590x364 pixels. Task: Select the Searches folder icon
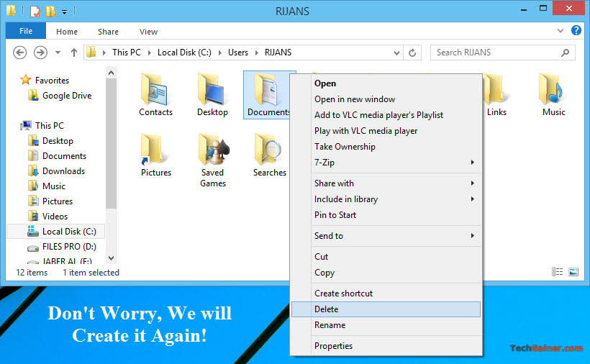[x=269, y=150]
